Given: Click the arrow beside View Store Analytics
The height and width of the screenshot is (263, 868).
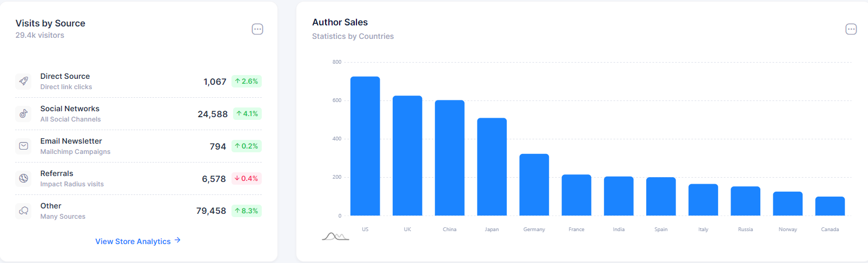Looking at the screenshot, I should [178, 240].
